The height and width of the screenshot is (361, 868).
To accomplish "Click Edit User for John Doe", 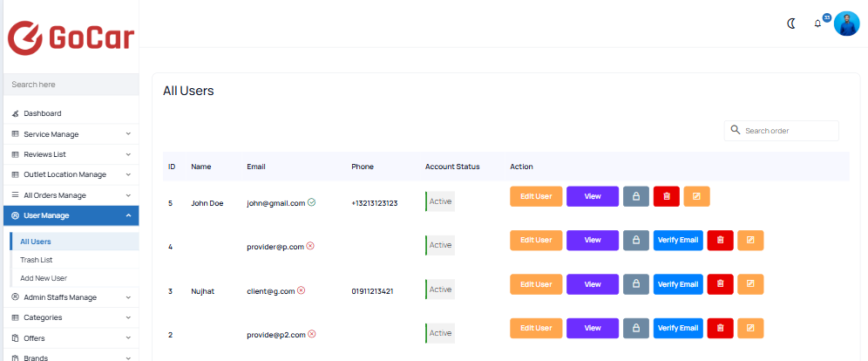I will pos(536,196).
